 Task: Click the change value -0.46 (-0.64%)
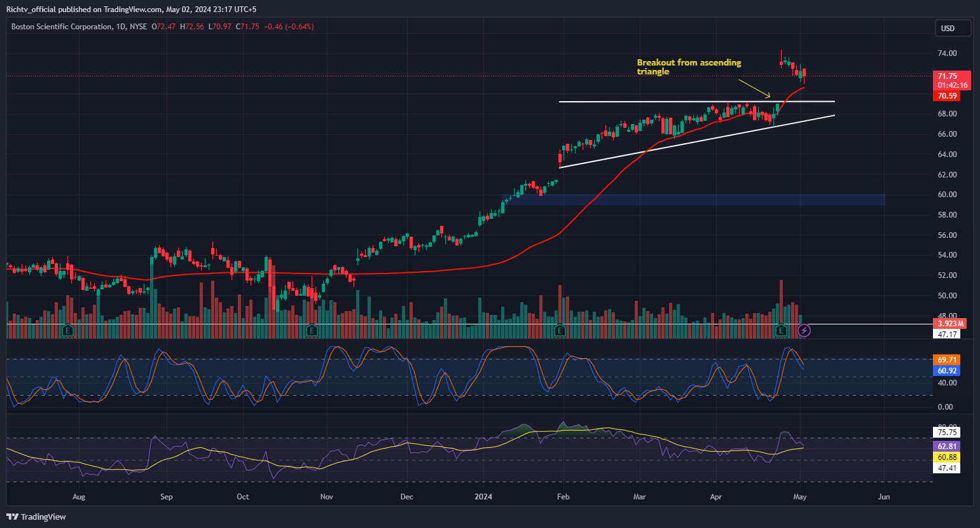[289, 27]
